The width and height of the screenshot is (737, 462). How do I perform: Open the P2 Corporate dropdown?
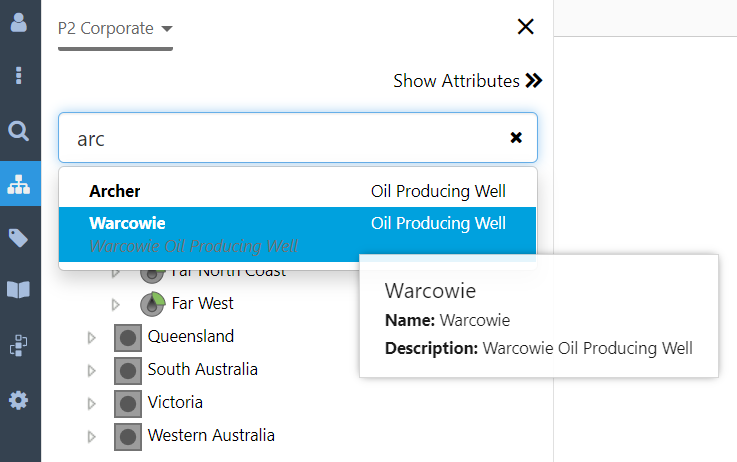[115, 29]
